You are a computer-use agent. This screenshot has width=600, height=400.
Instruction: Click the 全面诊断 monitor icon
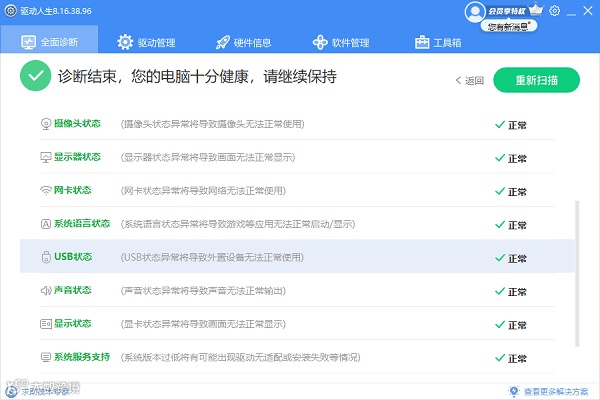(x=28, y=42)
